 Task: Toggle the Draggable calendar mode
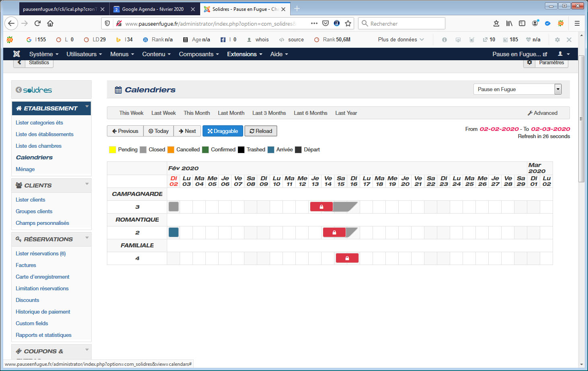[x=223, y=131]
